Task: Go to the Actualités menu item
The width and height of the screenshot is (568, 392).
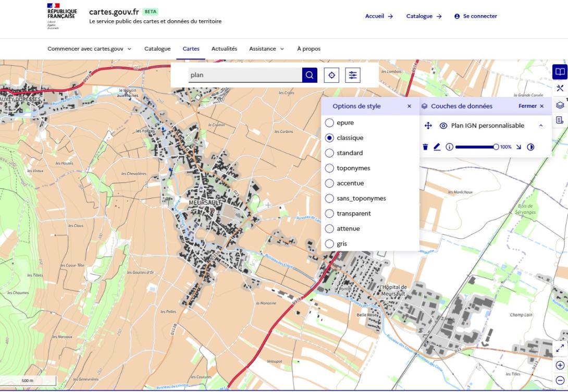Action: [x=224, y=49]
